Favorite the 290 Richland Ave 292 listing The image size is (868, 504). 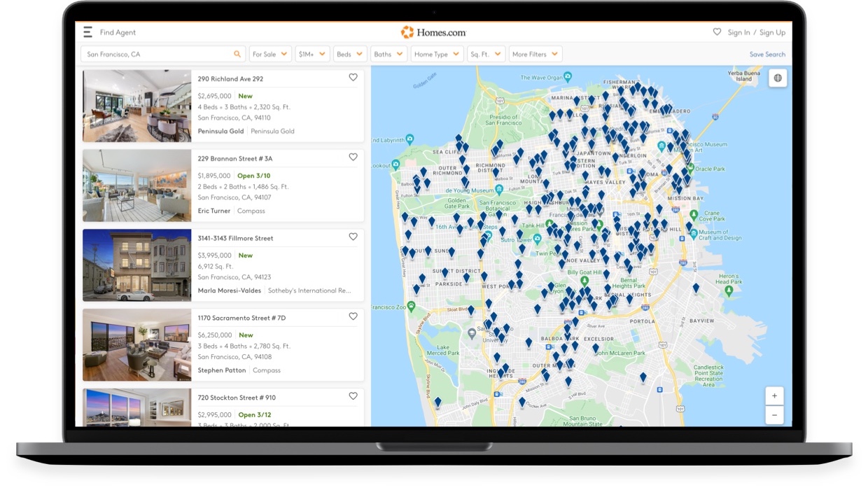click(353, 78)
